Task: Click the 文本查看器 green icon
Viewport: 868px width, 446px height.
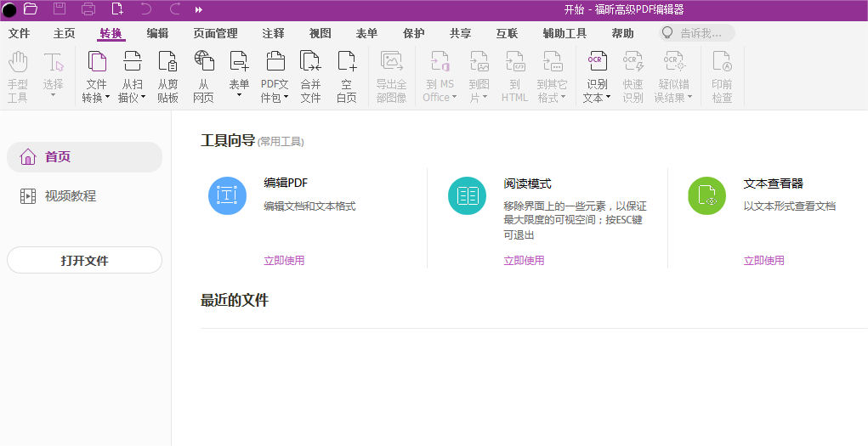Action: pyautogui.click(x=706, y=196)
